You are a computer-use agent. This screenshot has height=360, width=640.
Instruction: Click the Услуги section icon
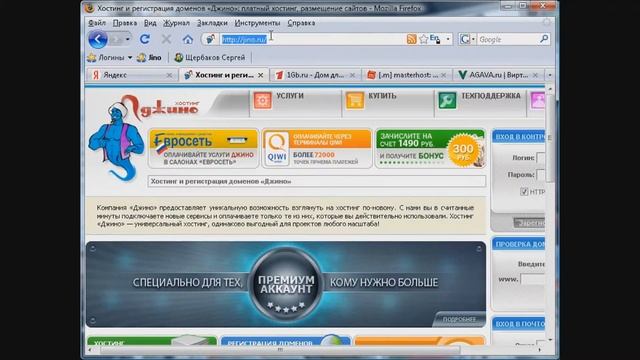pyautogui.click(x=262, y=100)
